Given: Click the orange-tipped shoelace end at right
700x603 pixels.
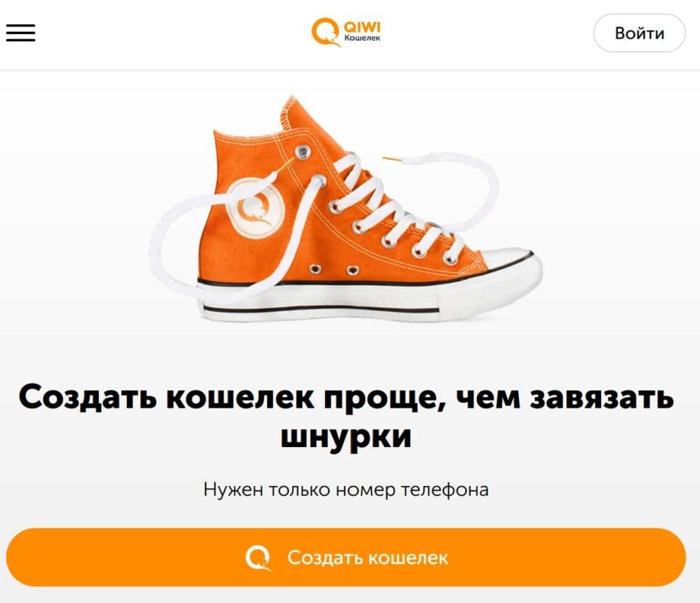Looking at the screenshot, I should click(393, 158).
